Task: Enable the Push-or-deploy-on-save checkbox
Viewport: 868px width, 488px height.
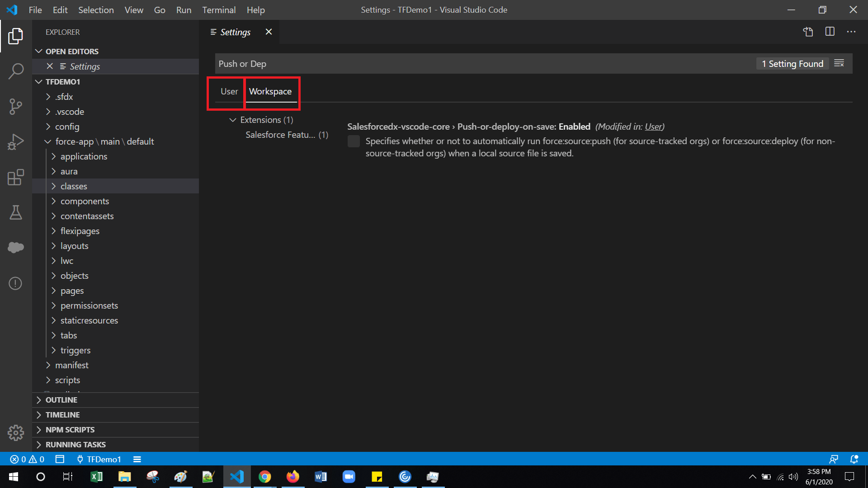Action: [x=354, y=141]
